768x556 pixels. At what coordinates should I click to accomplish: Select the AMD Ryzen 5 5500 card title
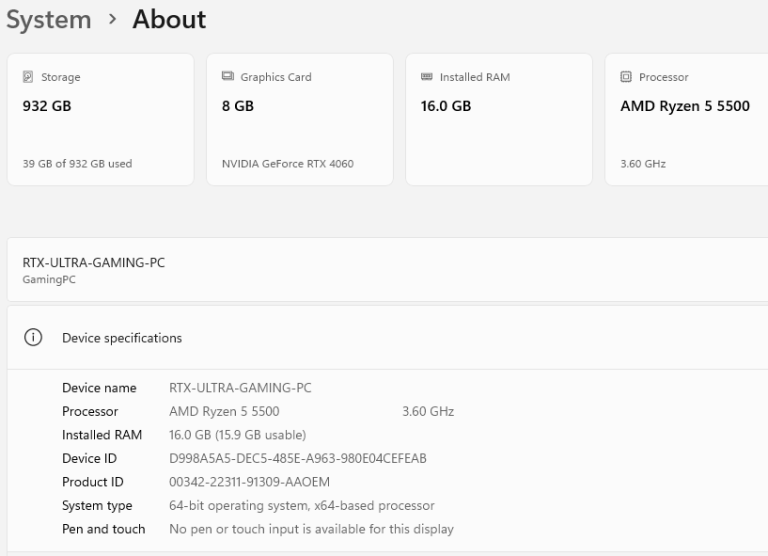[684, 106]
